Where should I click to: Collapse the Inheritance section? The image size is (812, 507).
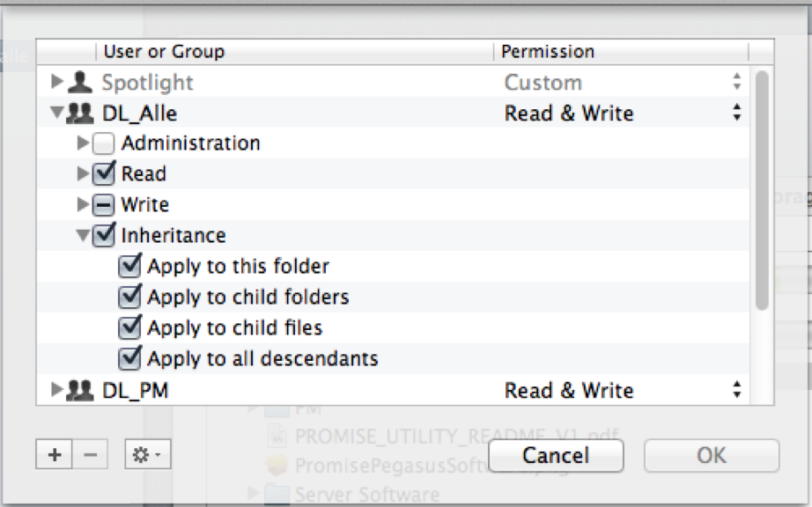[x=84, y=236]
